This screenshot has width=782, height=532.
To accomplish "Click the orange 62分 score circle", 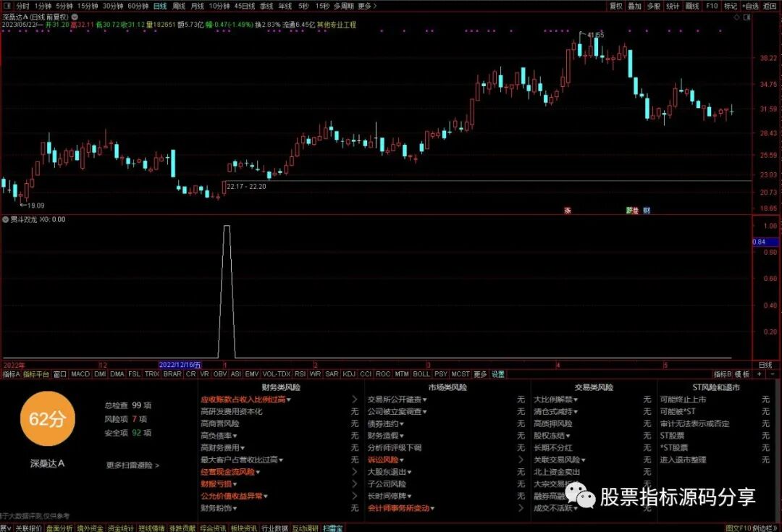I will tap(47, 418).
